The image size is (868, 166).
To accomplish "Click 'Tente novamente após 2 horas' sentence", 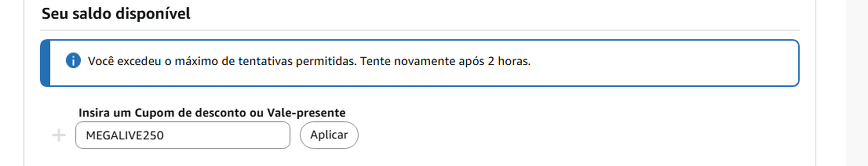I will point(445,61).
